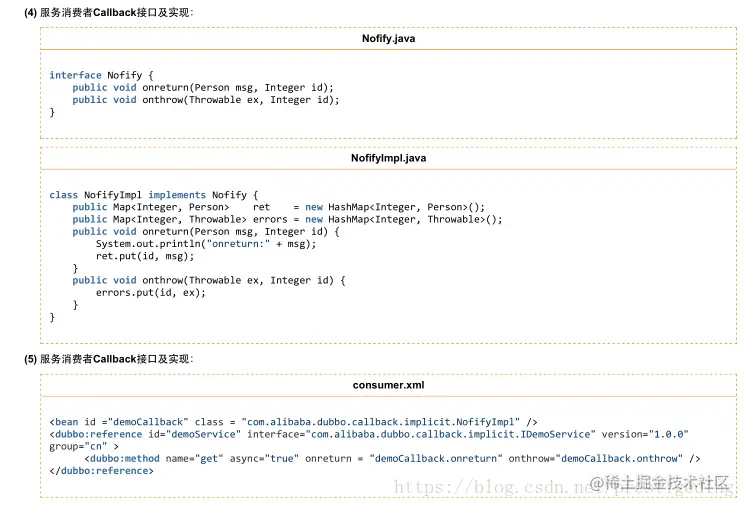Click the NofifyImpl.java code block title
The height and width of the screenshot is (507, 745).
pyautogui.click(x=388, y=158)
